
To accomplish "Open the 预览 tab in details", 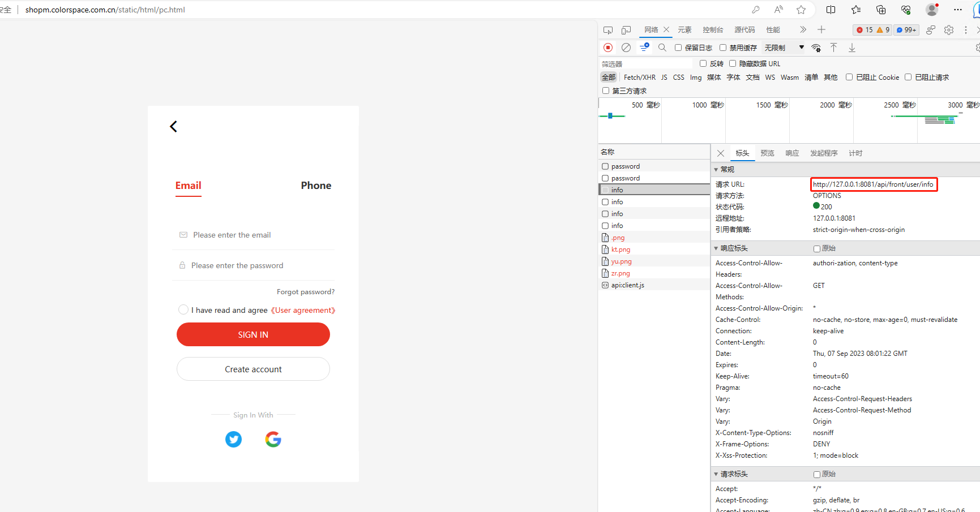I will (767, 153).
